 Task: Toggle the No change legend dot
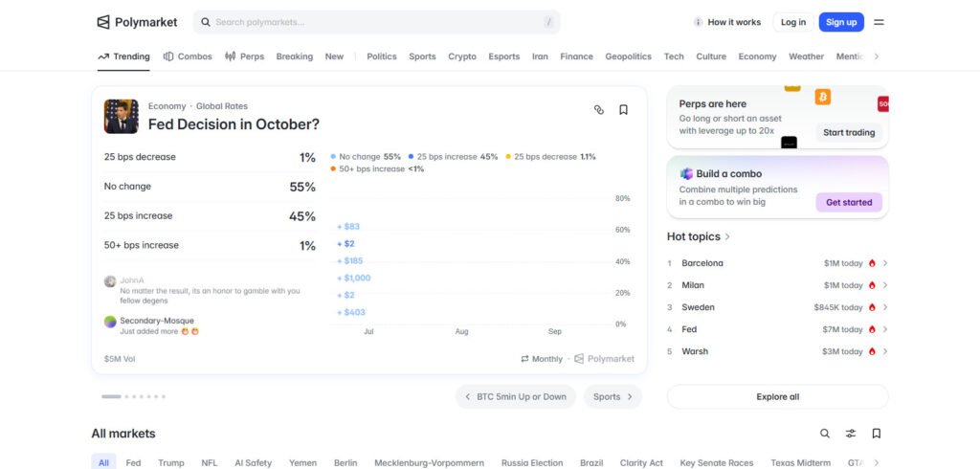pyautogui.click(x=333, y=157)
